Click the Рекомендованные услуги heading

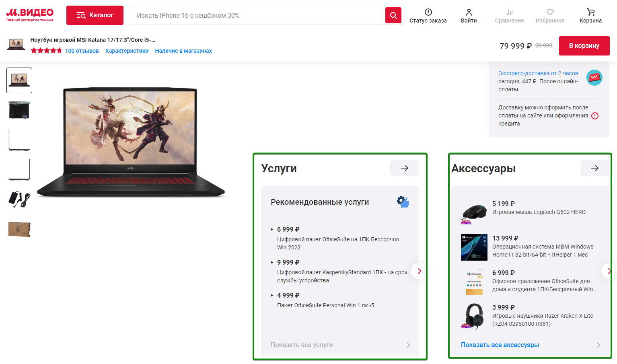[320, 202]
